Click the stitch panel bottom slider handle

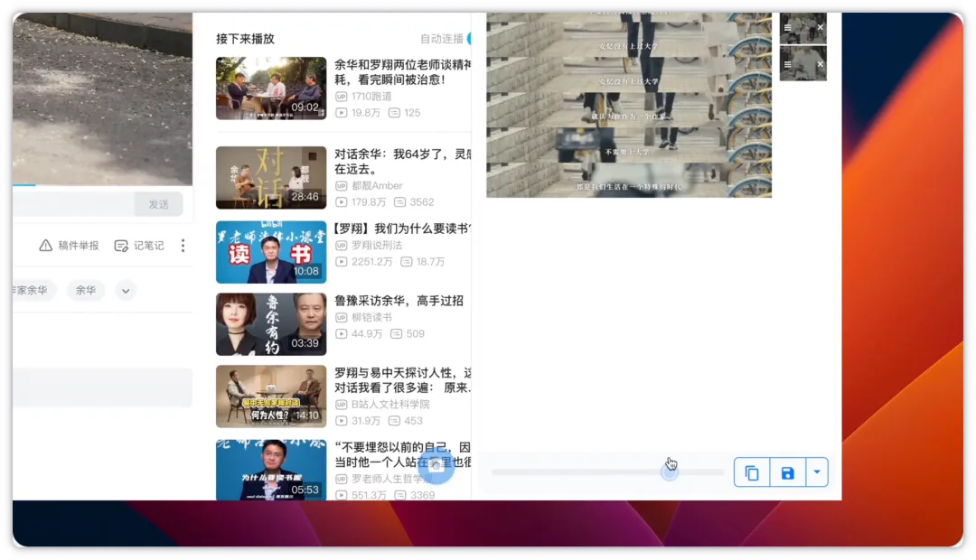tap(669, 473)
